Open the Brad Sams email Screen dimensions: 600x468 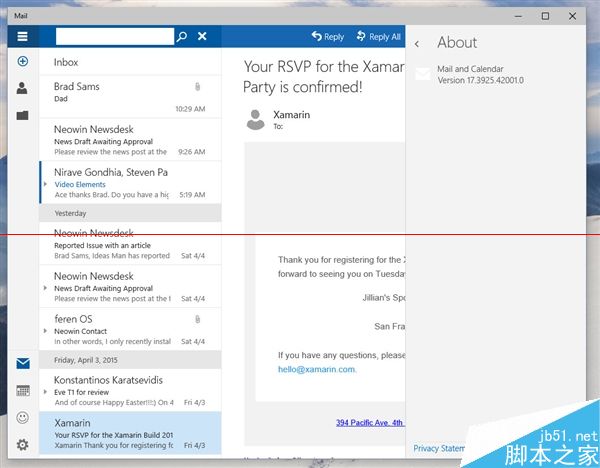[130, 97]
